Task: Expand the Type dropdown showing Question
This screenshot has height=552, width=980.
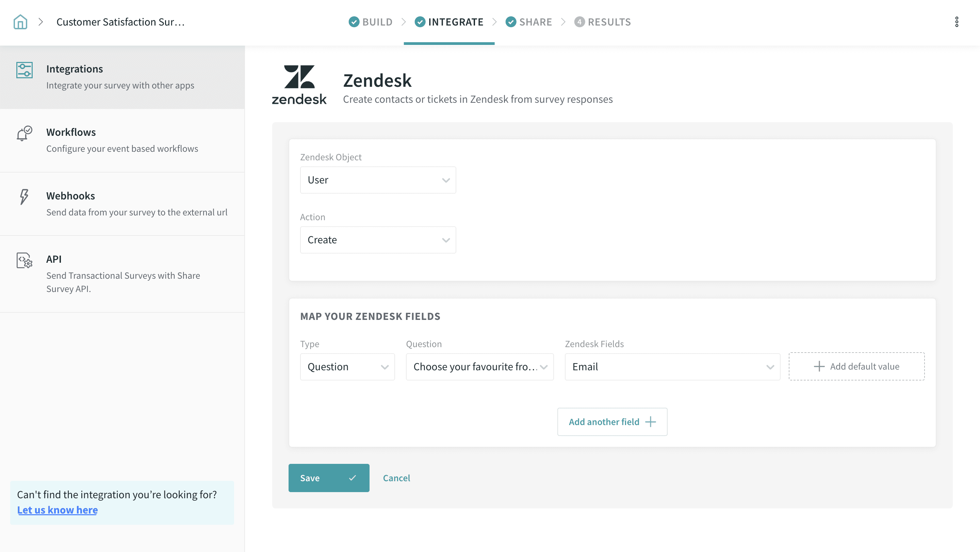Action: tap(347, 367)
